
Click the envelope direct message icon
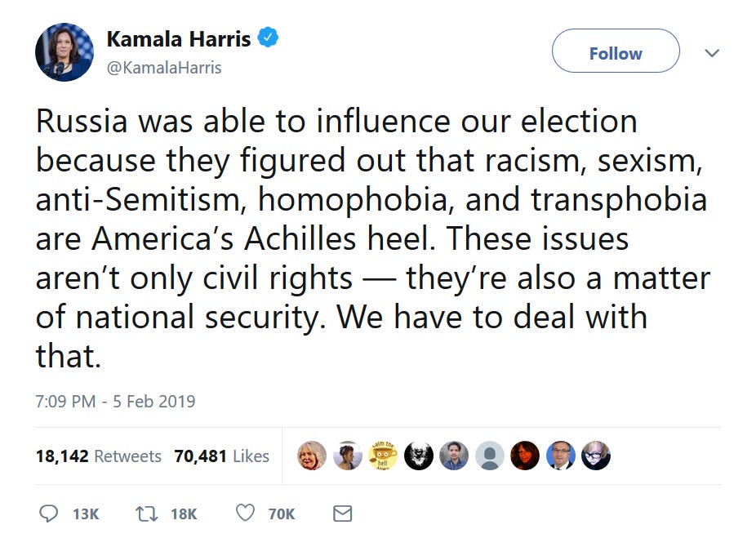point(343,513)
